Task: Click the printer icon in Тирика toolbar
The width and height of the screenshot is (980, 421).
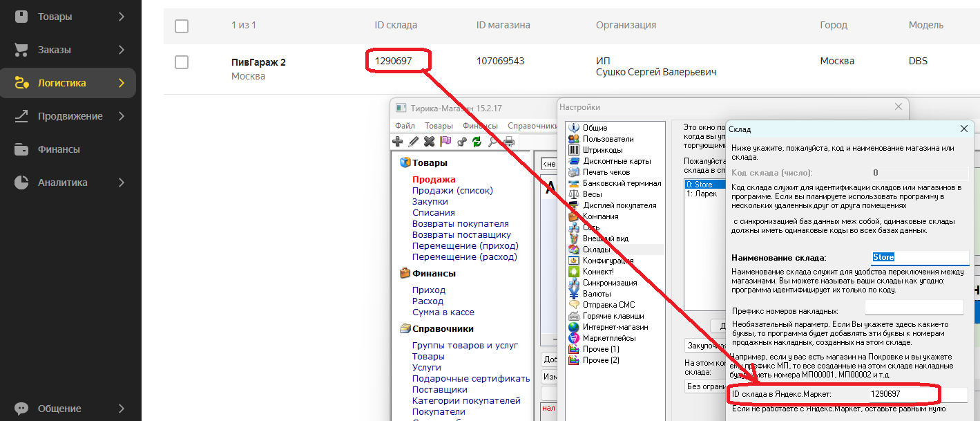Action: tap(509, 142)
